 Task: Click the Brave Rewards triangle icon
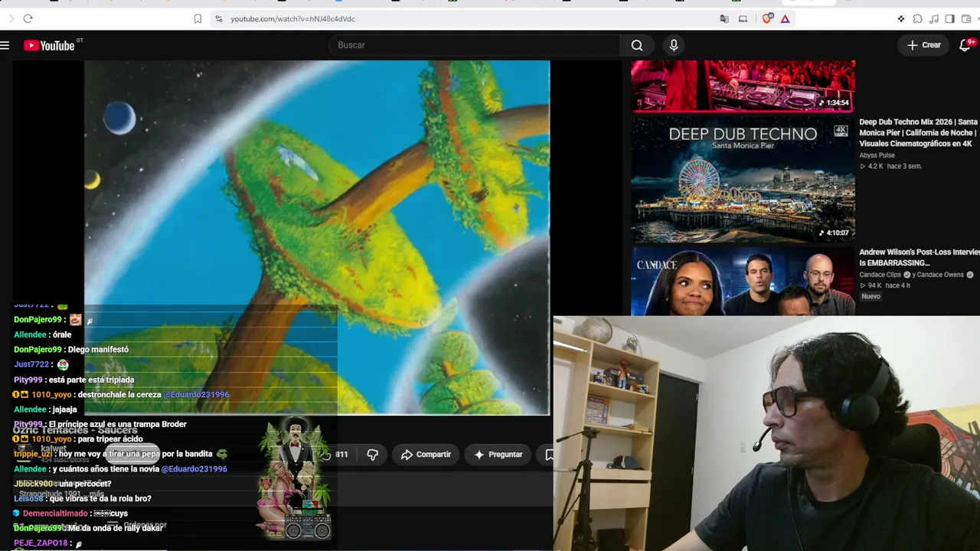[x=785, y=18]
